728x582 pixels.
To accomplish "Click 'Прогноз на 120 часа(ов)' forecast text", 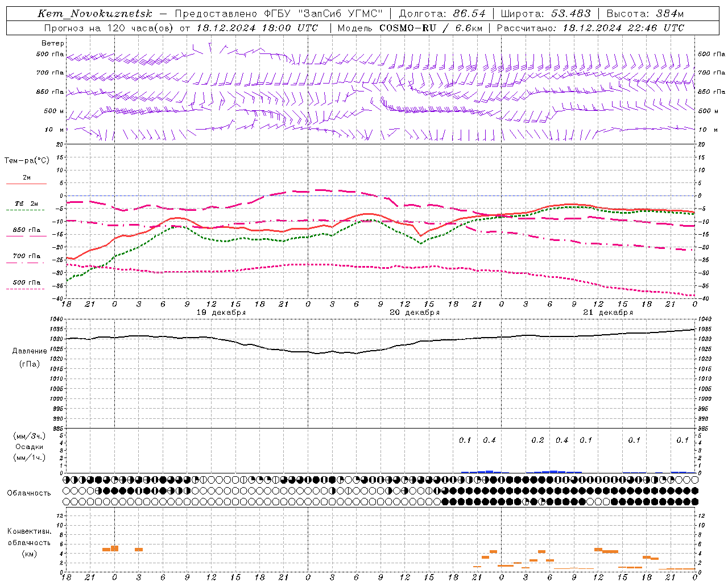I will click(109, 28).
